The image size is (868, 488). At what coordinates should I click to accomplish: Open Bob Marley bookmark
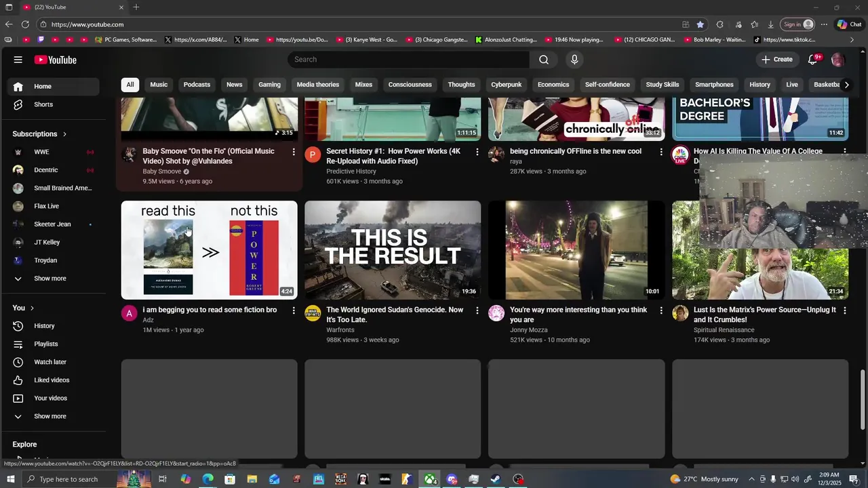[715, 40]
